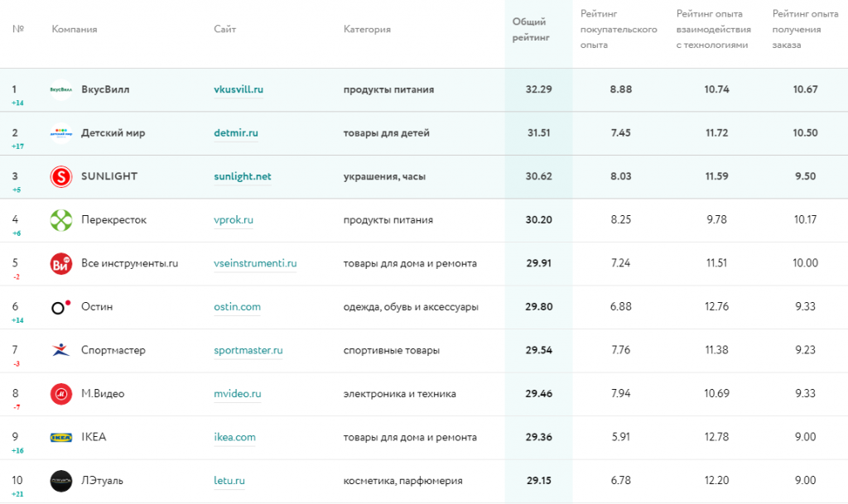Viewport: 848px width, 504px height.
Task: Click the red SUNLIGHT logo icon
Action: [61, 176]
